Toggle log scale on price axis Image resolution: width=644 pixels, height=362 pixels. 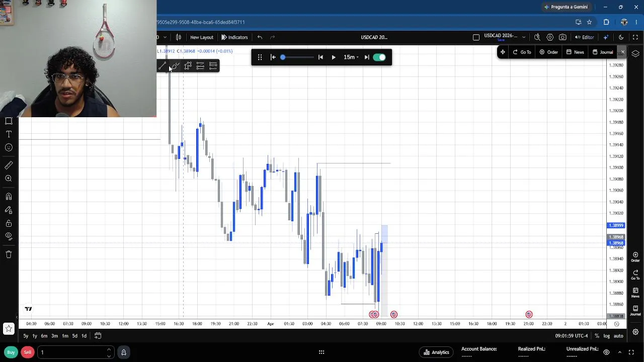[606, 336]
